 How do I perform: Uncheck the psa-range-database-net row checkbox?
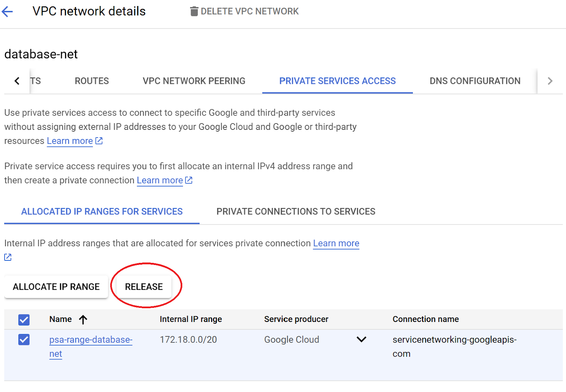click(24, 340)
